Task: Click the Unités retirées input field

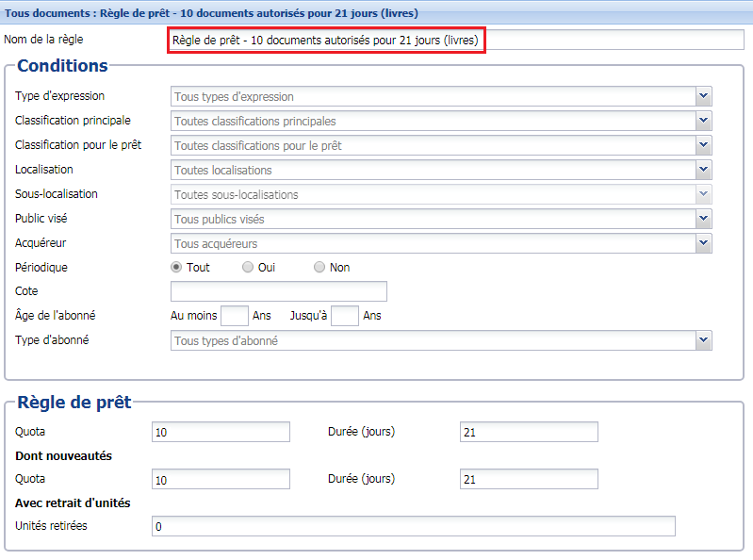Action: (413, 526)
